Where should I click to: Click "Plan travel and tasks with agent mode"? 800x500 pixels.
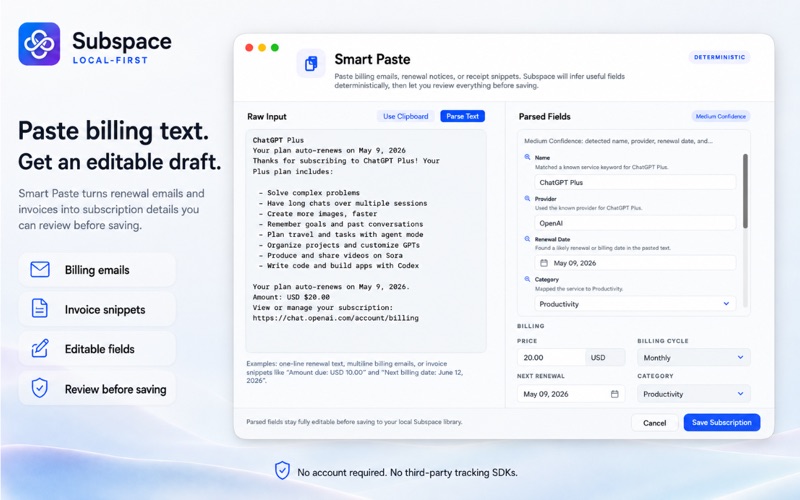coord(345,234)
